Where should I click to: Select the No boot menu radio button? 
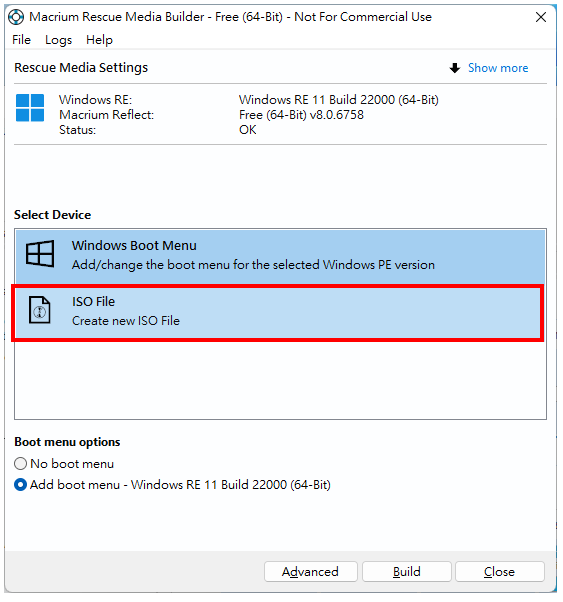point(20,464)
